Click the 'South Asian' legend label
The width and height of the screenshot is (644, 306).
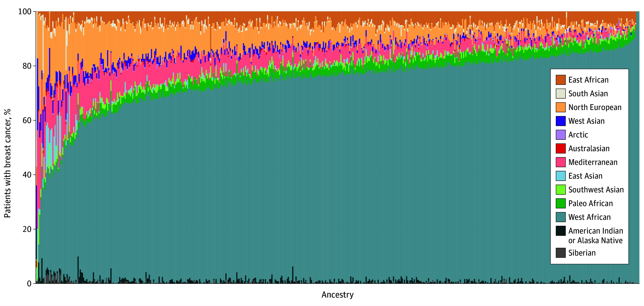[588, 94]
